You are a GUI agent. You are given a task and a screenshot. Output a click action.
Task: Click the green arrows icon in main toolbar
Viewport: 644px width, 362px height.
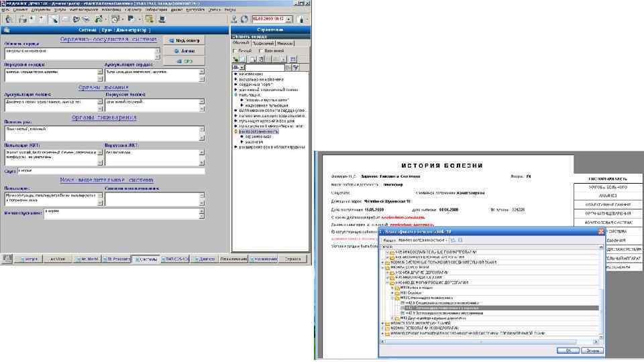pyautogui.click(x=99, y=19)
